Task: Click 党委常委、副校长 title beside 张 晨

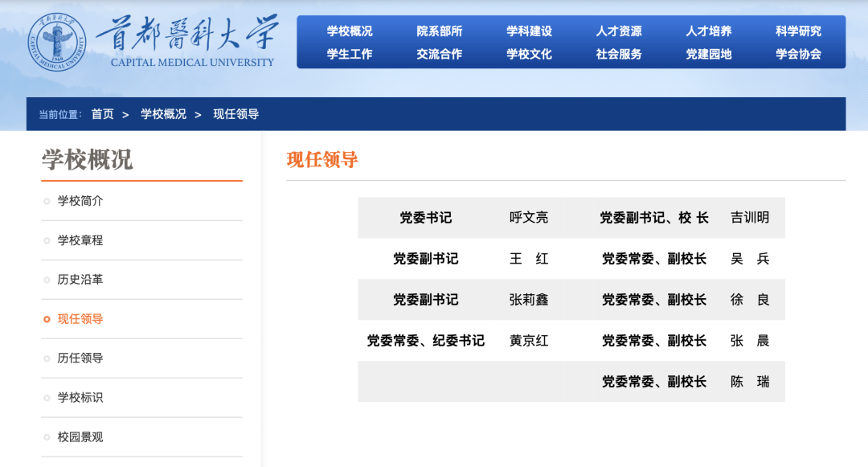Action: click(654, 340)
